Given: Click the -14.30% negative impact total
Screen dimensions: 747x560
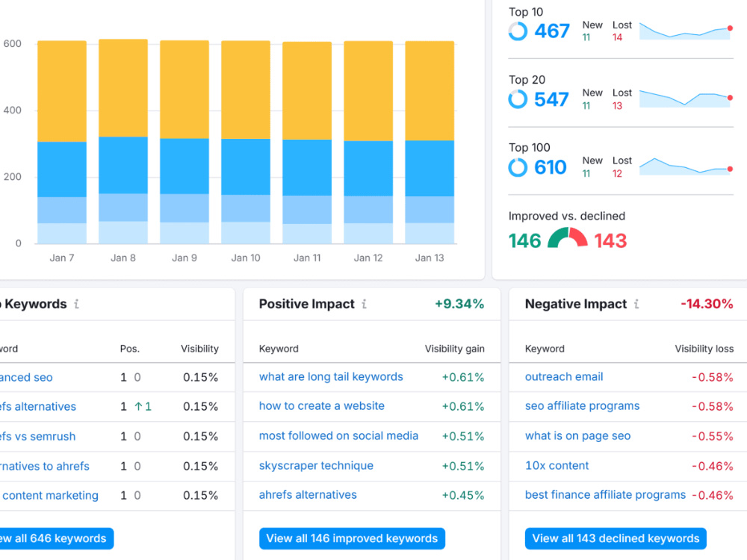Looking at the screenshot, I should tap(707, 304).
